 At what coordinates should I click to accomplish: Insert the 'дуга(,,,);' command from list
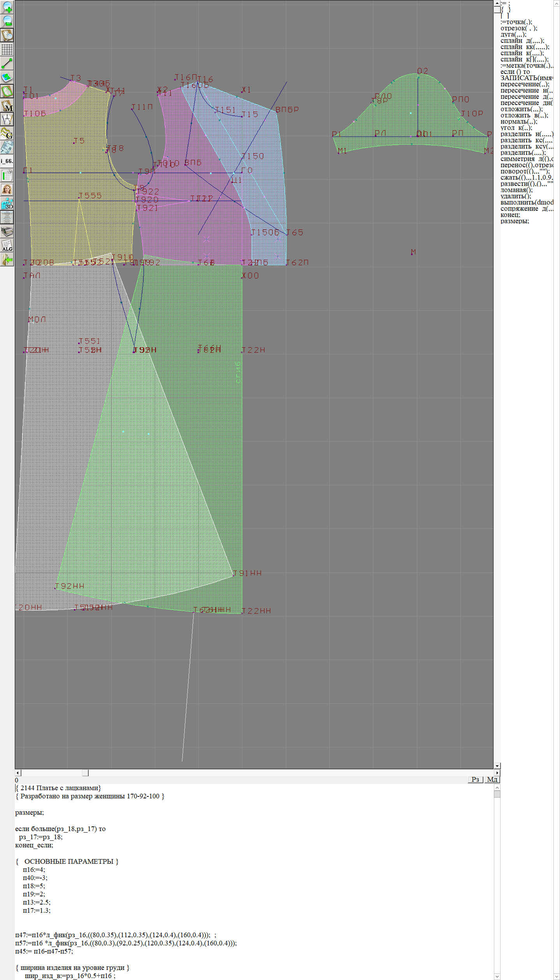(x=513, y=34)
